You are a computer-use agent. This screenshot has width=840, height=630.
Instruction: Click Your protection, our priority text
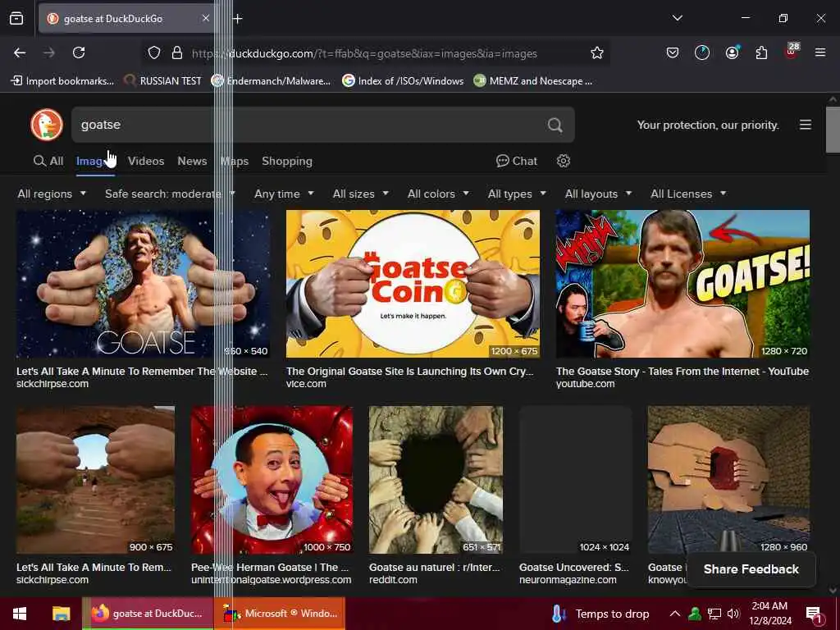[708, 125]
